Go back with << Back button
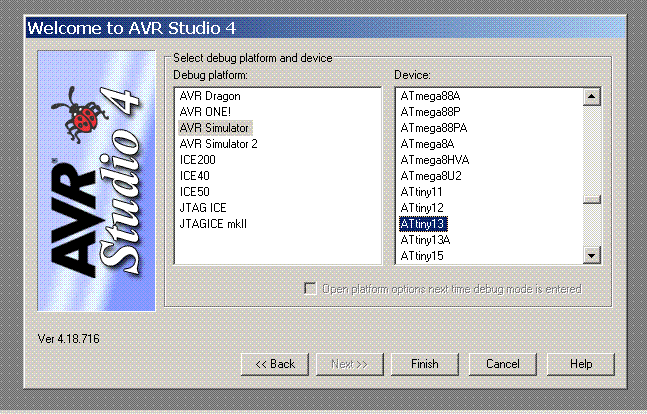This screenshot has height=414, width=647. 275,364
